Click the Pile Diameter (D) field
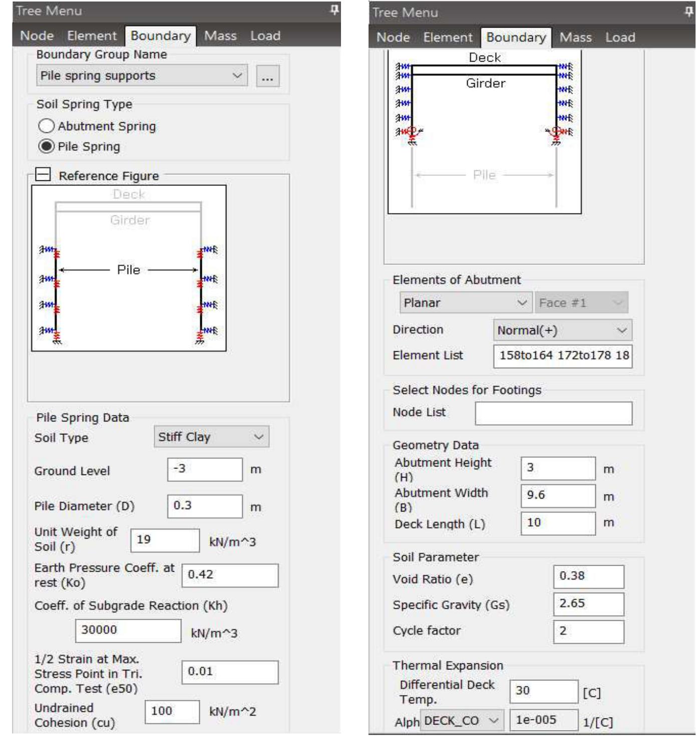Viewport: 700px width, 736px height. [x=205, y=507]
